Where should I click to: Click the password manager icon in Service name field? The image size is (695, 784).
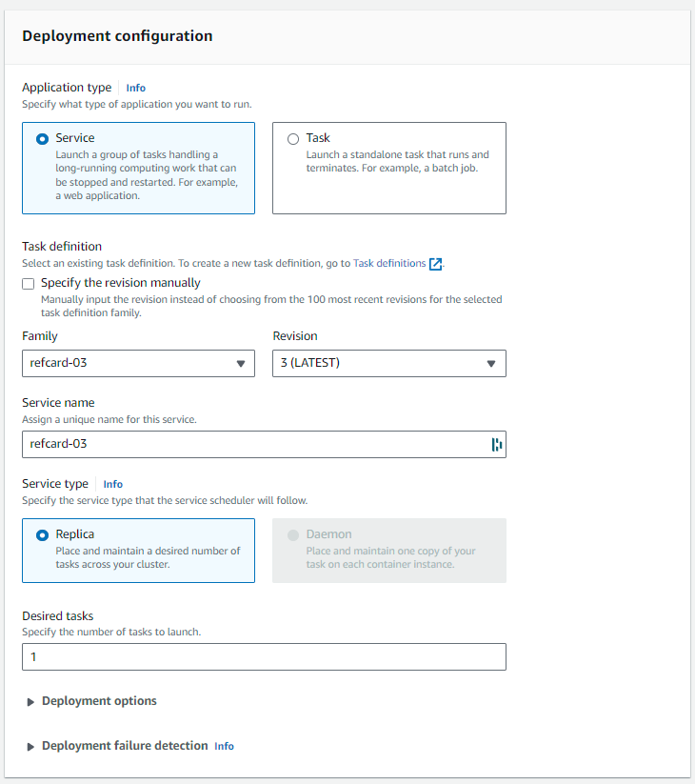coord(496,444)
